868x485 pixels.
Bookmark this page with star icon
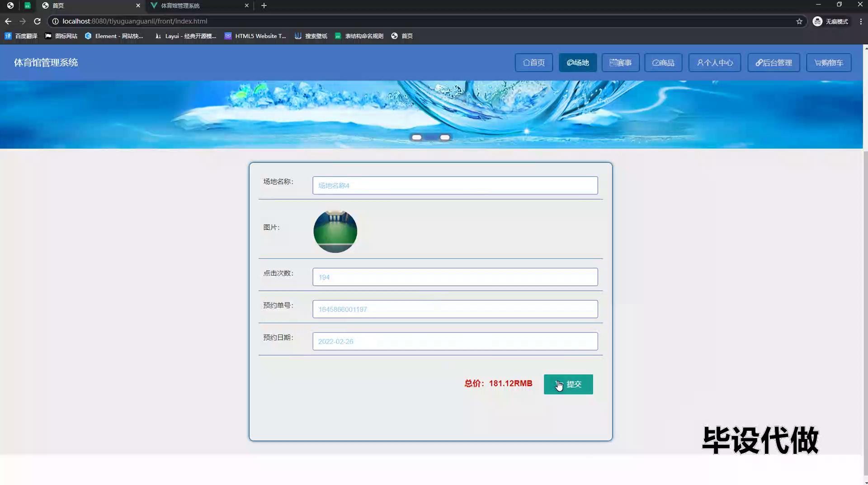coord(799,21)
